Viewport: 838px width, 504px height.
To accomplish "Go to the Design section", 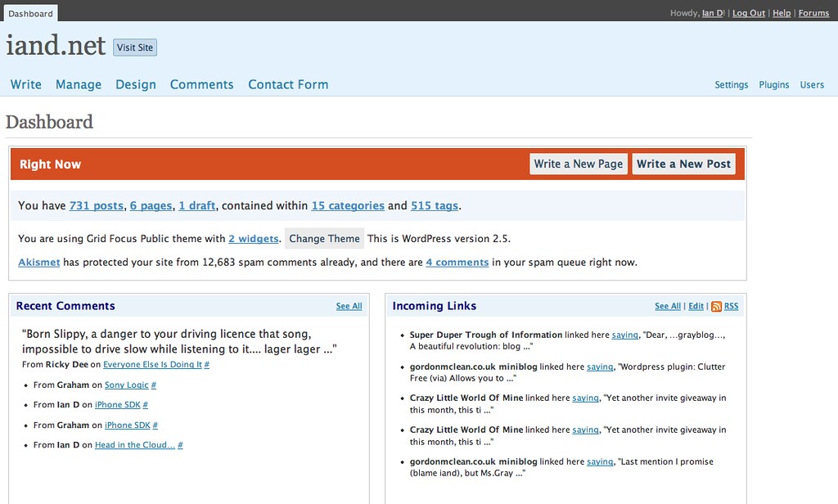I will tap(136, 84).
